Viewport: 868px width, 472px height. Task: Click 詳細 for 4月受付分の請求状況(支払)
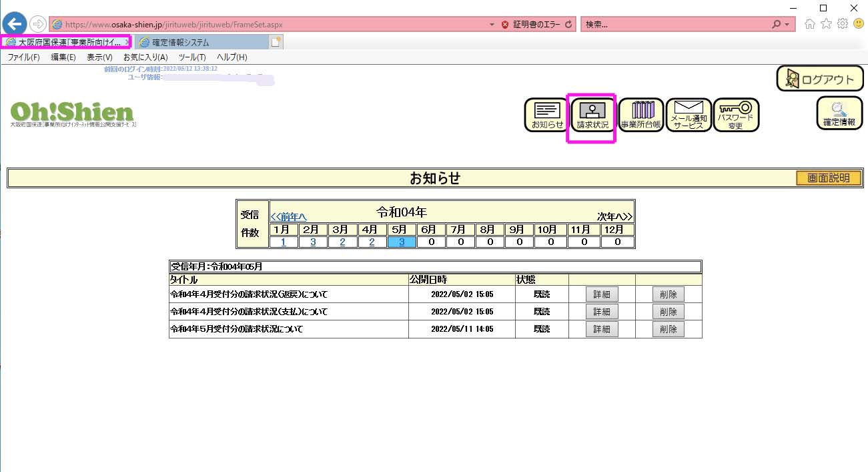click(x=602, y=312)
